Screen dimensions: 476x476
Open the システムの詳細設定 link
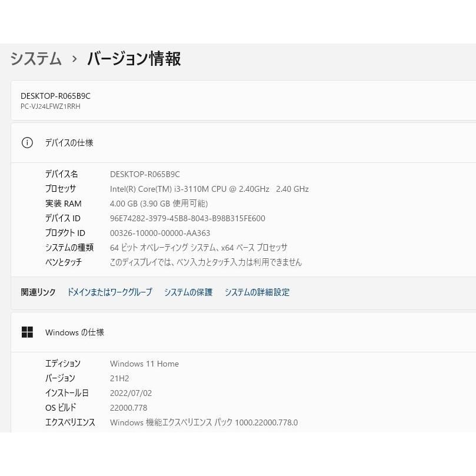[257, 292]
